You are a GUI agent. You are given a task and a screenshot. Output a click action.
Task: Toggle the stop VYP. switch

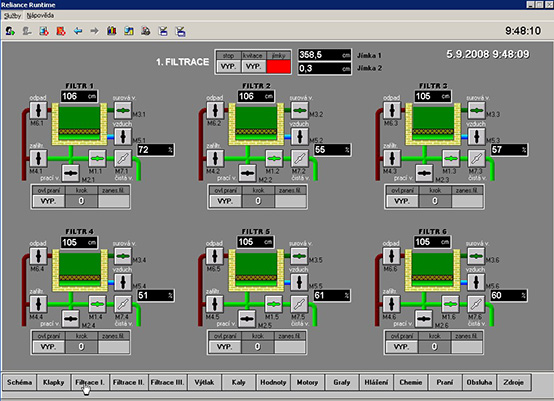coord(228,66)
